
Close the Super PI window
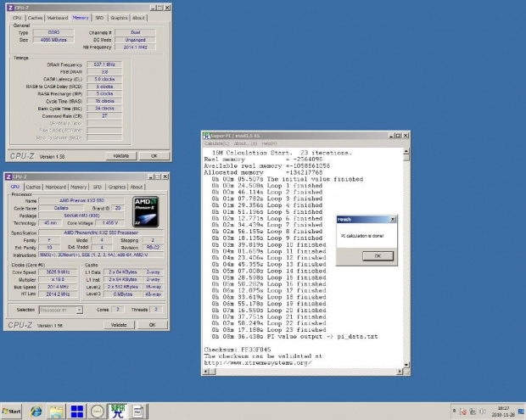[x=406, y=136]
